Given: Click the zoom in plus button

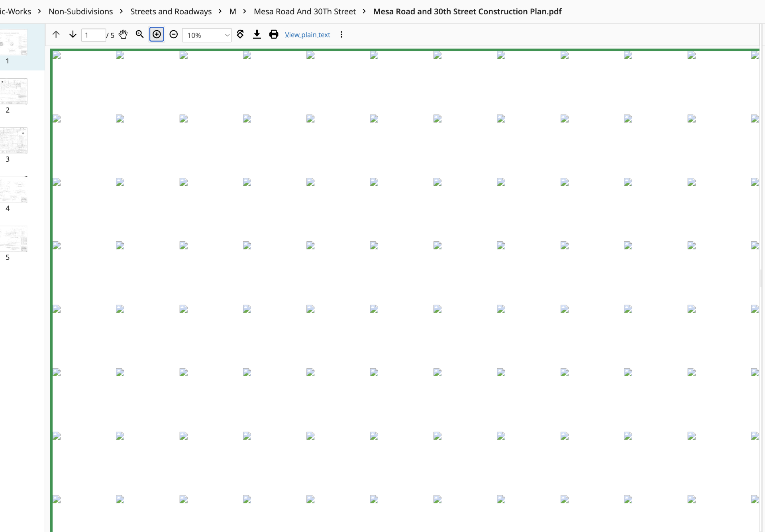Looking at the screenshot, I should [x=157, y=35].
